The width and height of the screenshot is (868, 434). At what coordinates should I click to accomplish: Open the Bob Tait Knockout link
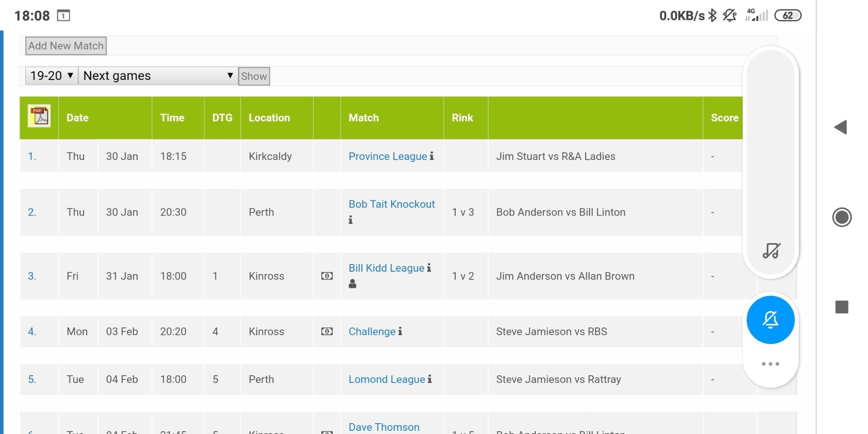point(392,204)
